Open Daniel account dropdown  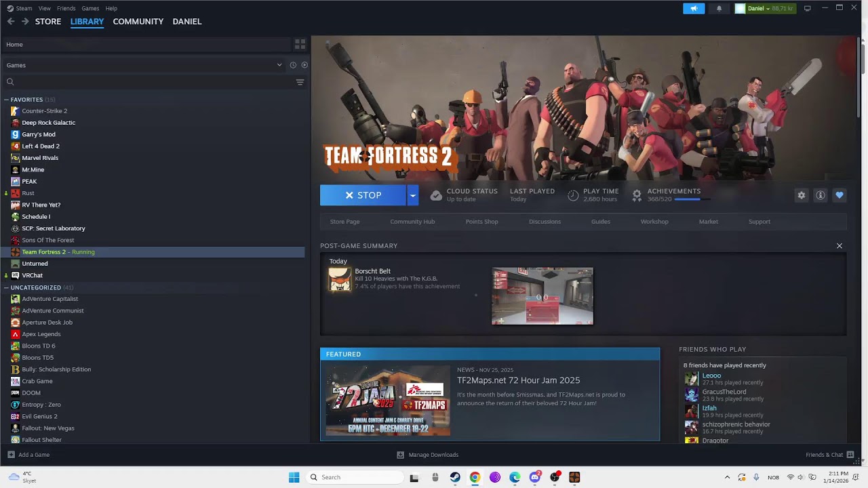(765, 8)
